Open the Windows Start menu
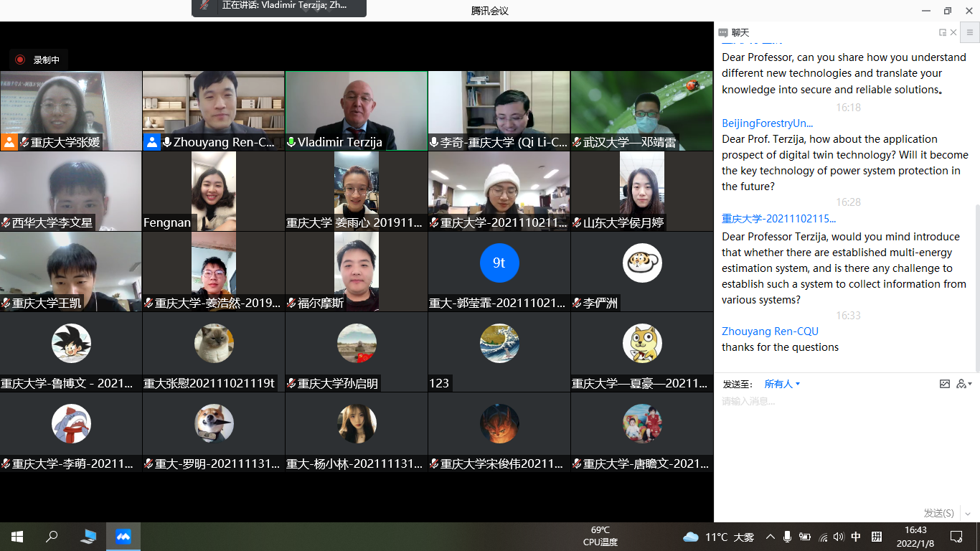Viewport: 980px width, 551px height. (x=17, y=537)
